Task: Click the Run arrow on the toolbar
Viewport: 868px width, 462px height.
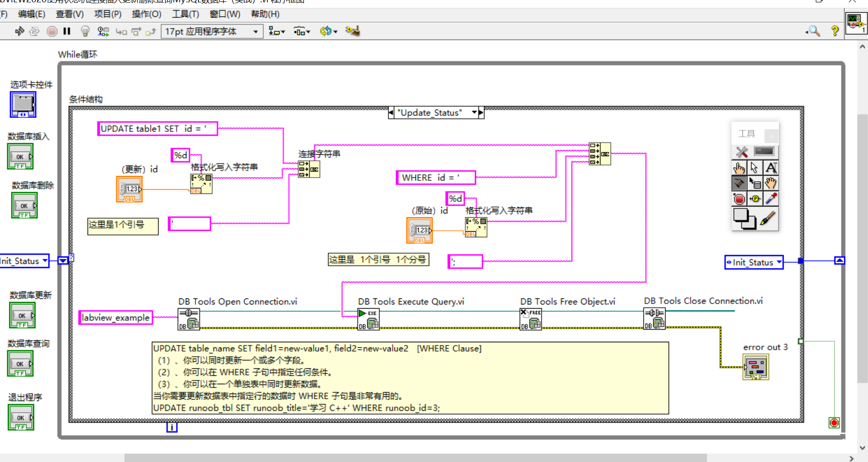Action: point(19,31)
